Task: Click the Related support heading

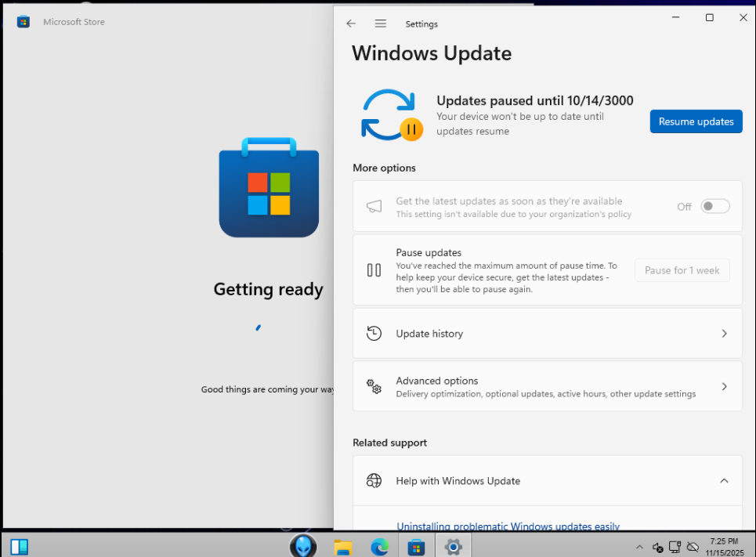Action: pyautogui.click(x=389, y=443)
